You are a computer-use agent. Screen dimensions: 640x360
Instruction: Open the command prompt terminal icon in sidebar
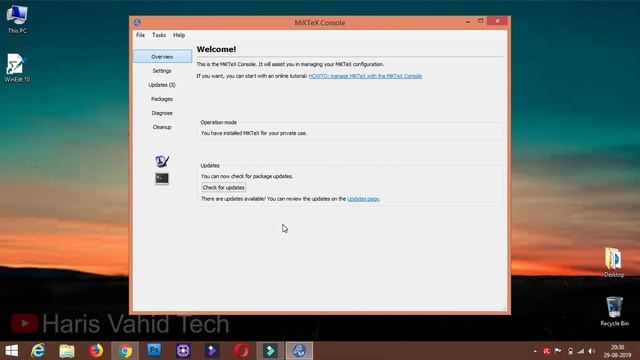162,178
